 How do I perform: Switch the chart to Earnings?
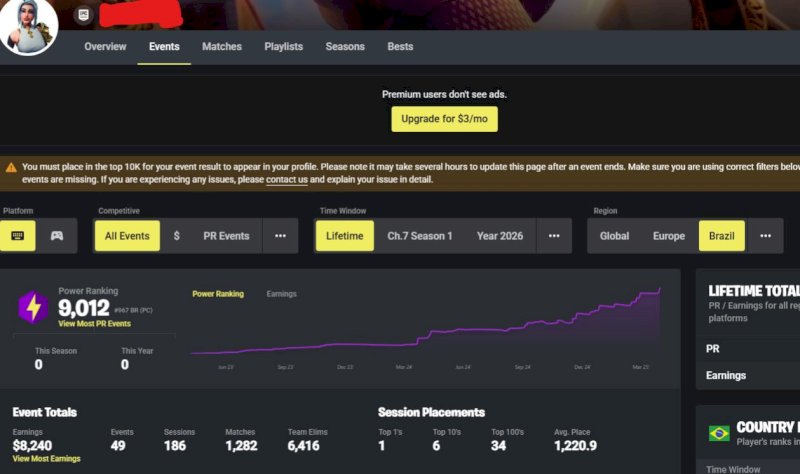tap(281, 294)
